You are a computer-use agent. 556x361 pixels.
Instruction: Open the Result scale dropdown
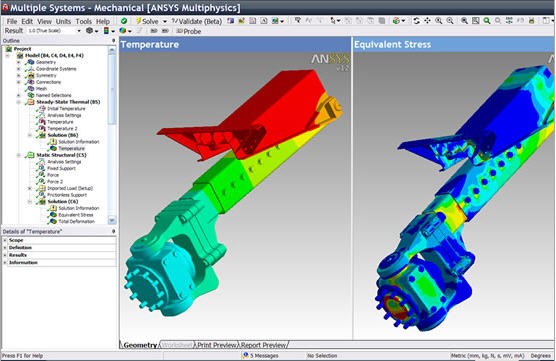pos(54,31)
